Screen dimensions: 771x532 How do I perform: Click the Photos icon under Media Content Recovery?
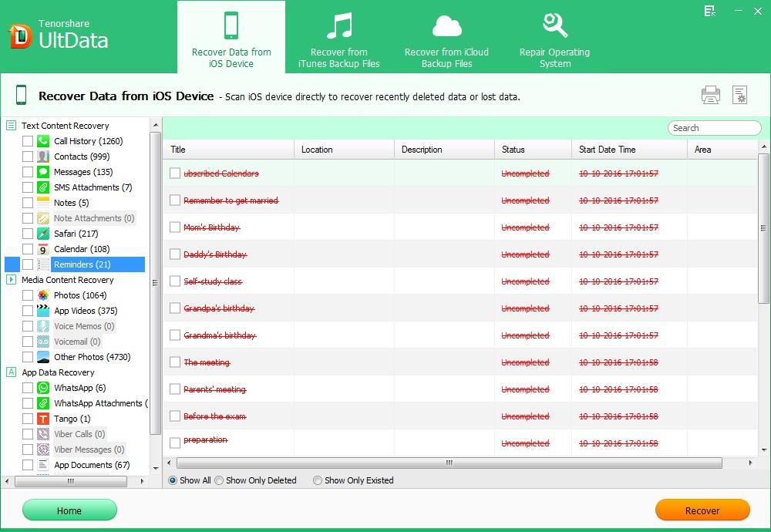tap(41, 295)
